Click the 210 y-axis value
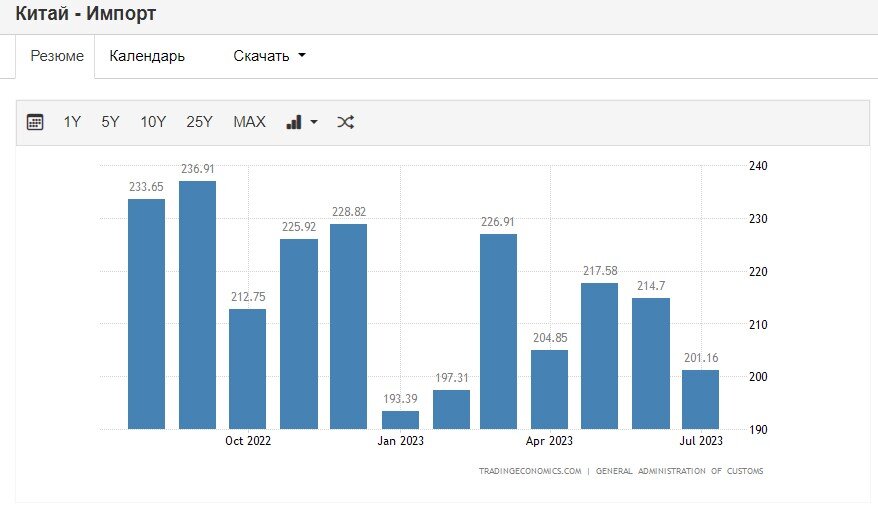This screenshot has width=878, height=516. click(x=758, y=325)
